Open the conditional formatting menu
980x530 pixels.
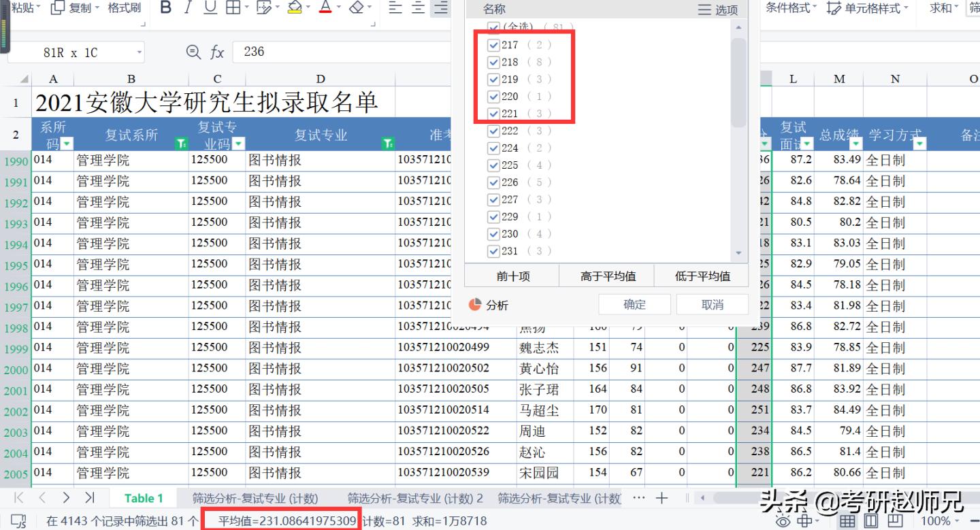point(791,7)
